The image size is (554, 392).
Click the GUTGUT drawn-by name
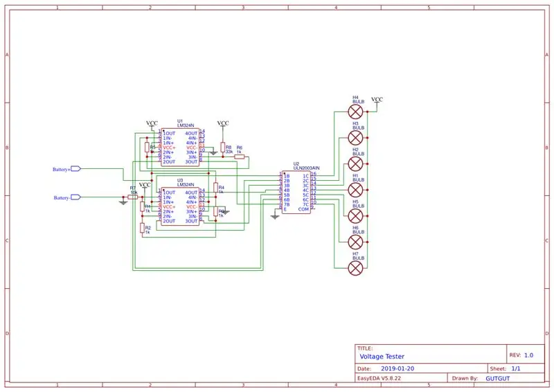[497, 378]
